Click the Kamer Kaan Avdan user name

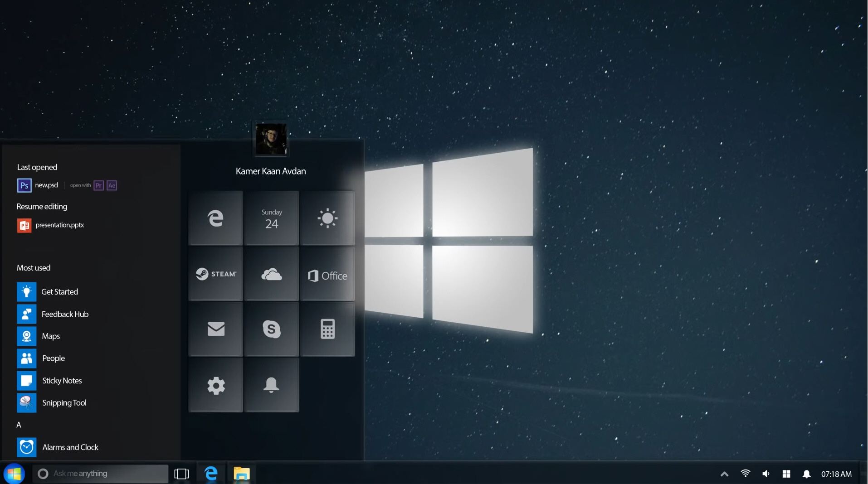271,171
